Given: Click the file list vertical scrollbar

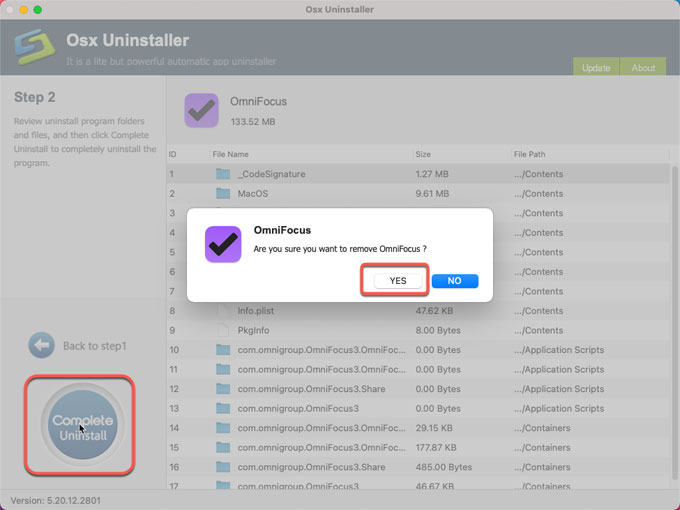Looking at the screenshot, I should pyautogui.click(x=674, y=325).
